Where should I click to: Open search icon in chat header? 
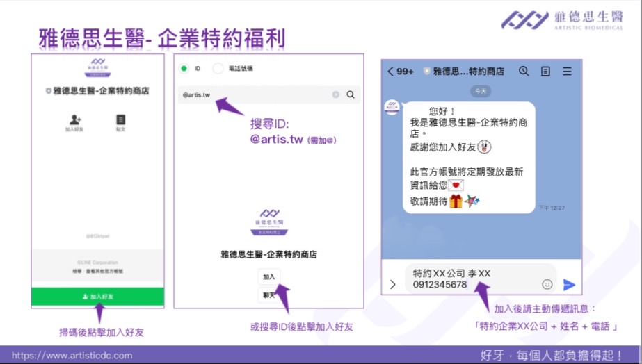point(524,71)
